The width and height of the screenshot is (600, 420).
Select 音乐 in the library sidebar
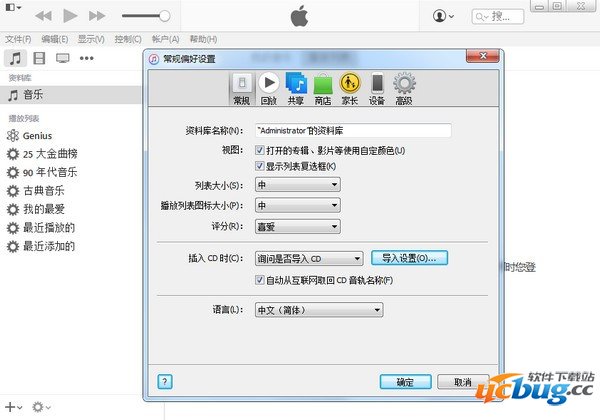70,94
